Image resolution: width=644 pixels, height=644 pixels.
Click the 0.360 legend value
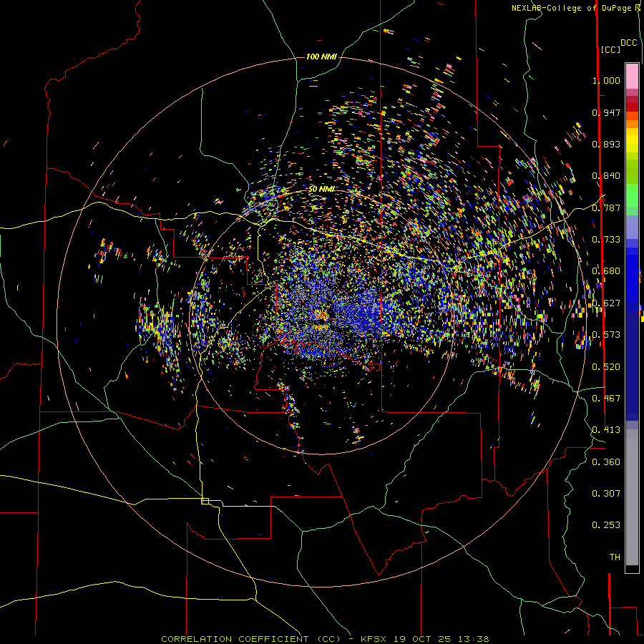606,462
